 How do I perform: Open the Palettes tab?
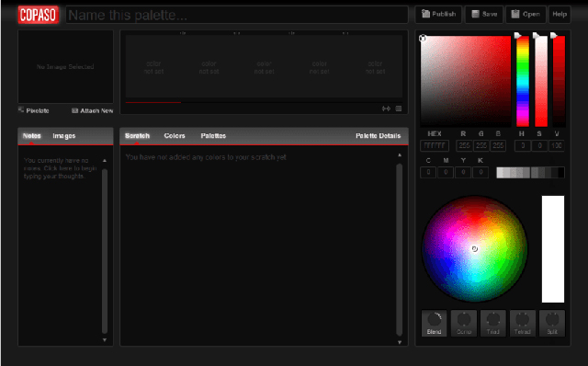tap(213, 136)
